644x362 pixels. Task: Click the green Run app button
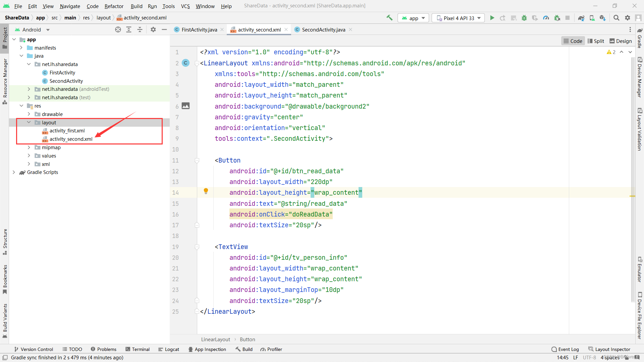492,18
